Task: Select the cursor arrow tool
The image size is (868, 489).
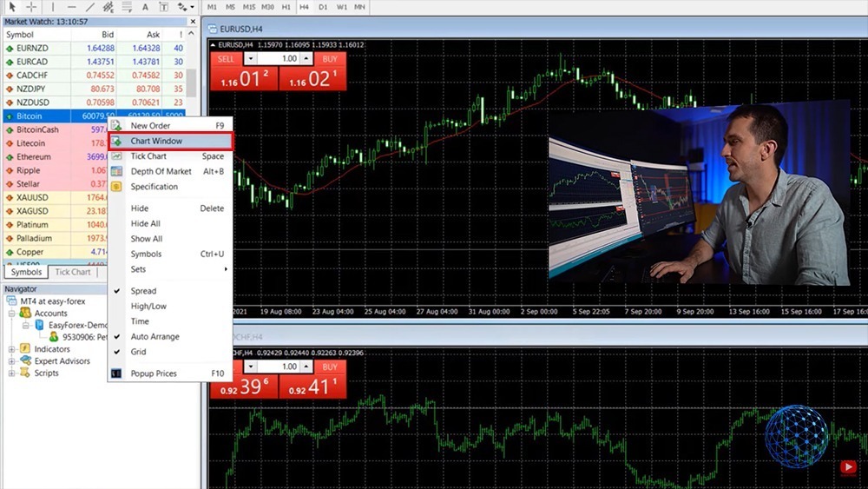Action: click(x=12, y=7)
